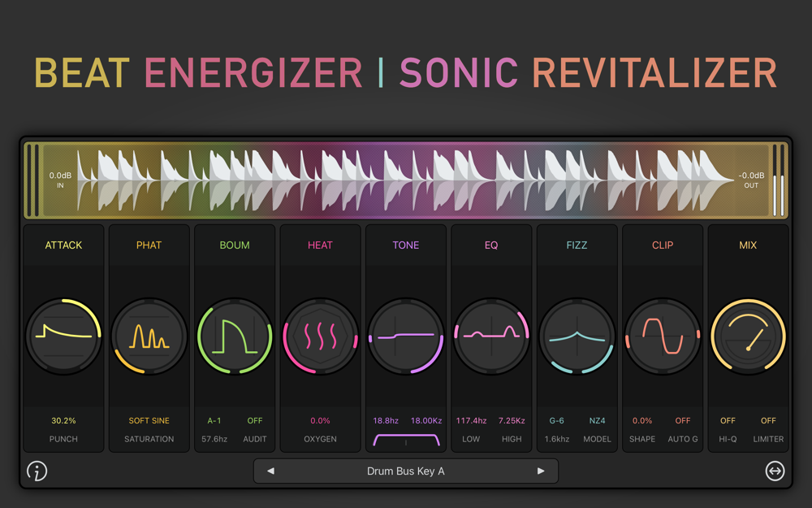The height and width of the screenshot is (508, 812).
Task: Click the TONE section header
Action: click(x=405, y=245)
